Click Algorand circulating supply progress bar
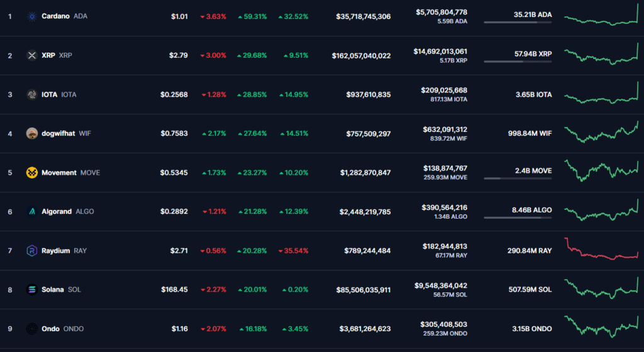The height and width of the screenshot is (352, 644). (x=518, y=217)
